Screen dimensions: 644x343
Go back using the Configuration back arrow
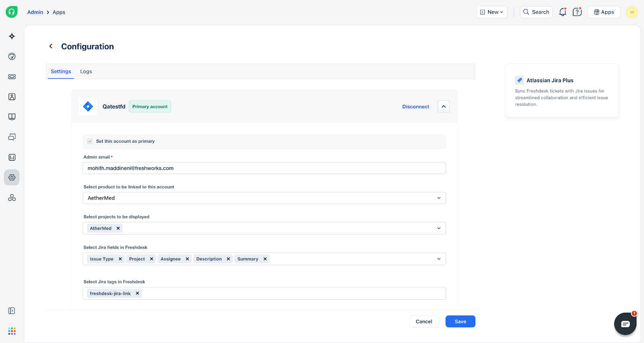51,46
